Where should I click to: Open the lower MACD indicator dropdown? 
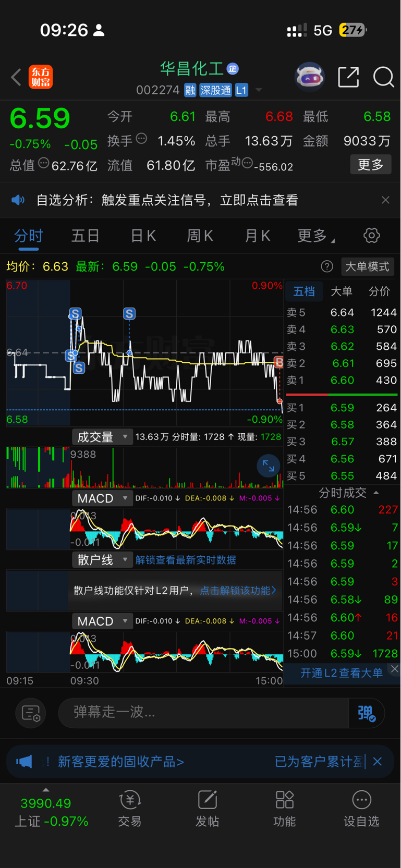(102, 621)
